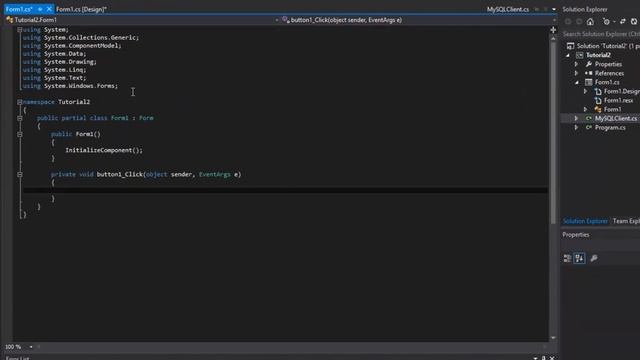Click the Form1.resx file icon
This screenshot has width=640, height=360.
pos(598,100)
